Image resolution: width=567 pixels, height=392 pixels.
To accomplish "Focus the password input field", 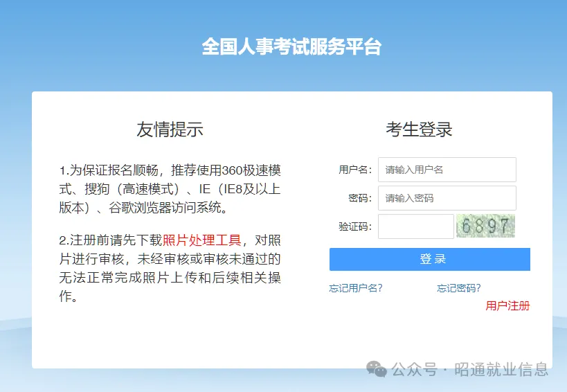I will click(x=447, y=198).
